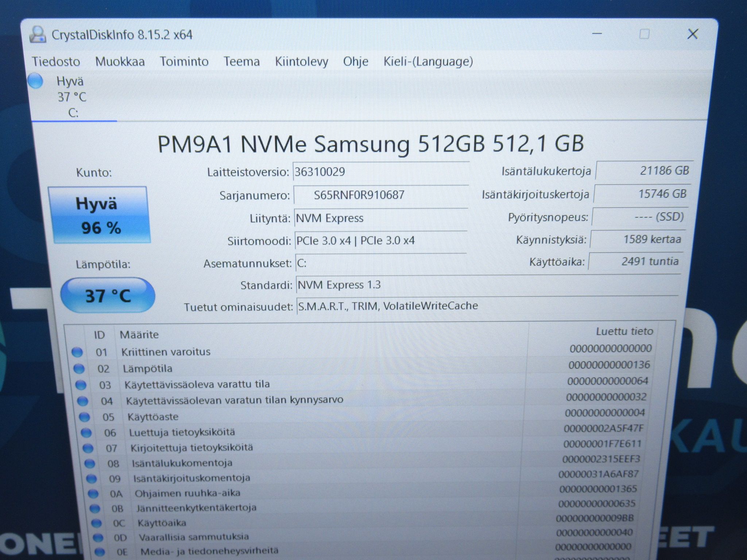Click the Luettu tieto column header
Screen dimensions: 747x560
point(624,331)
